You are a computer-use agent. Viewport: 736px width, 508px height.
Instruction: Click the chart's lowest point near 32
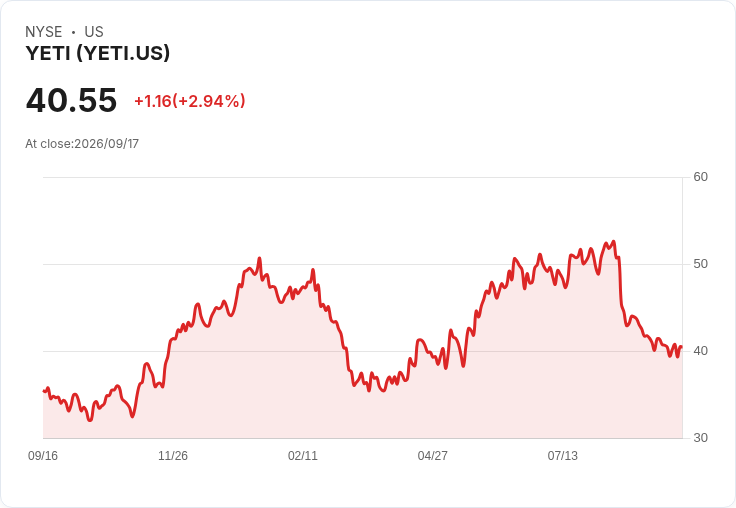pyautogui.click(x=90, y=420)
